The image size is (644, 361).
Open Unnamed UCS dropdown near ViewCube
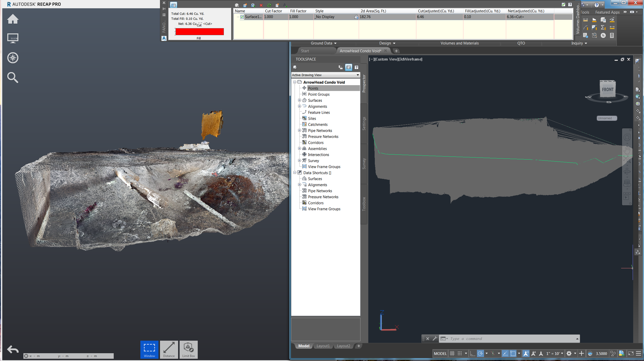607,118
